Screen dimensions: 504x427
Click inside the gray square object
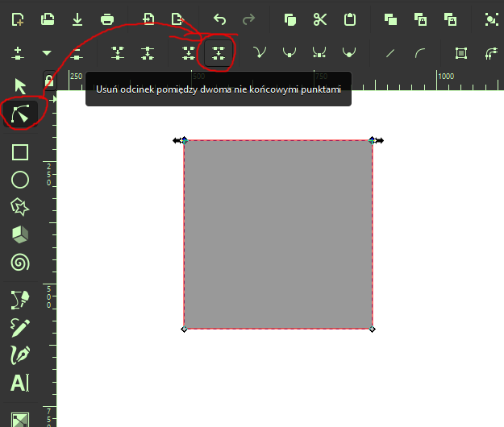tap(278, 234)
